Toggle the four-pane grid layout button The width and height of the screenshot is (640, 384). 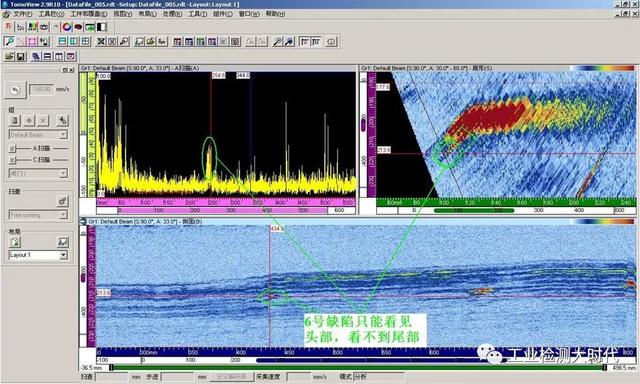click(x=85, y=41)
